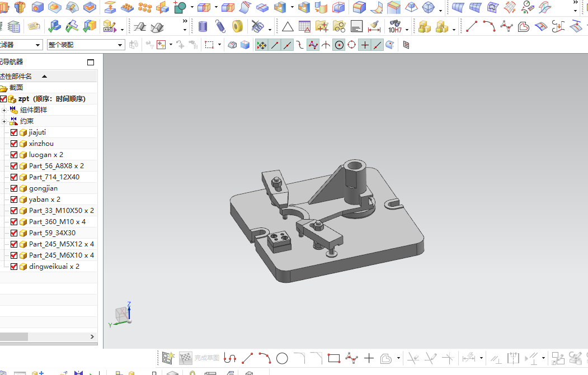The image size is (588, 375).
Task: Select the cylindrical compression spring icon
Action: 203,26
